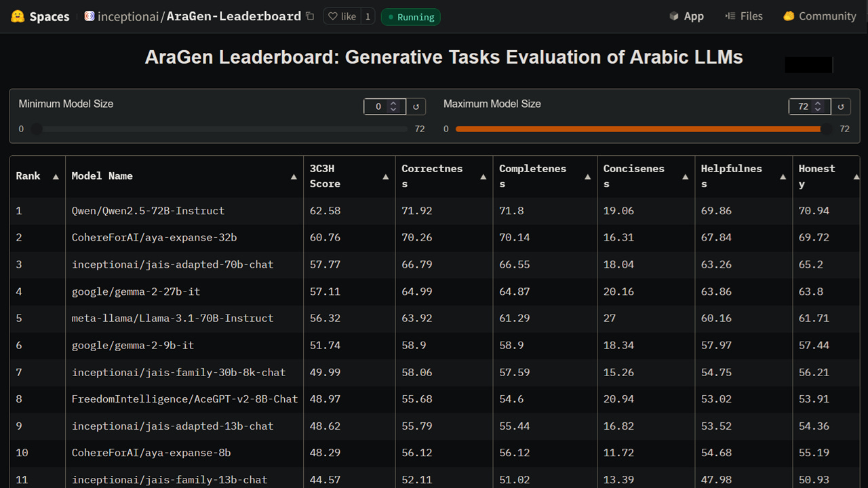Screen dimensions: 868x488
Task: Click the AraGen Leaderboard page heading
Action: (443, 57)
